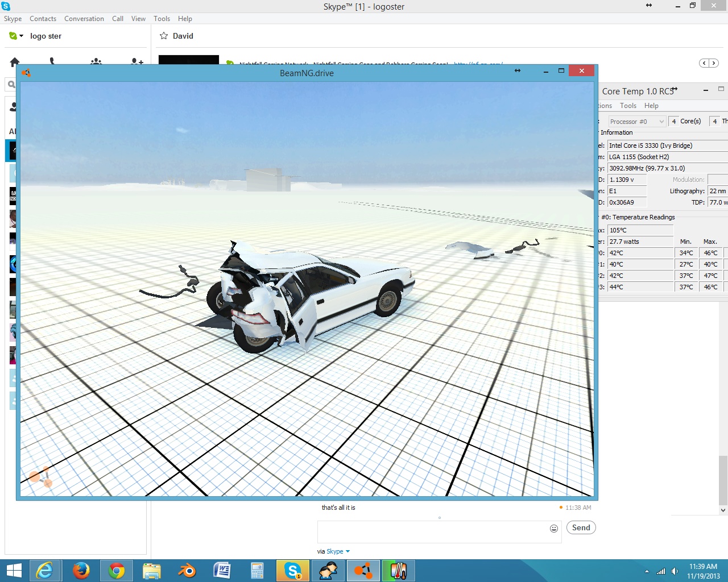Click the logo ster profile name
This screenshot has width=728, height=582.
tap(46, 36)
